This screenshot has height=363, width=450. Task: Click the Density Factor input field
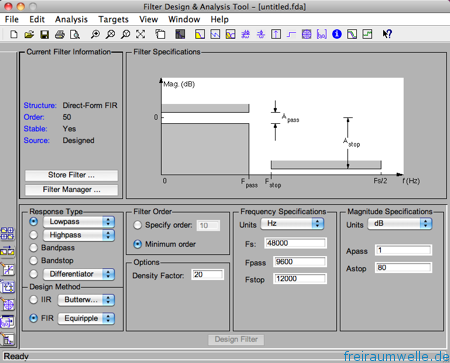(207, 275)
